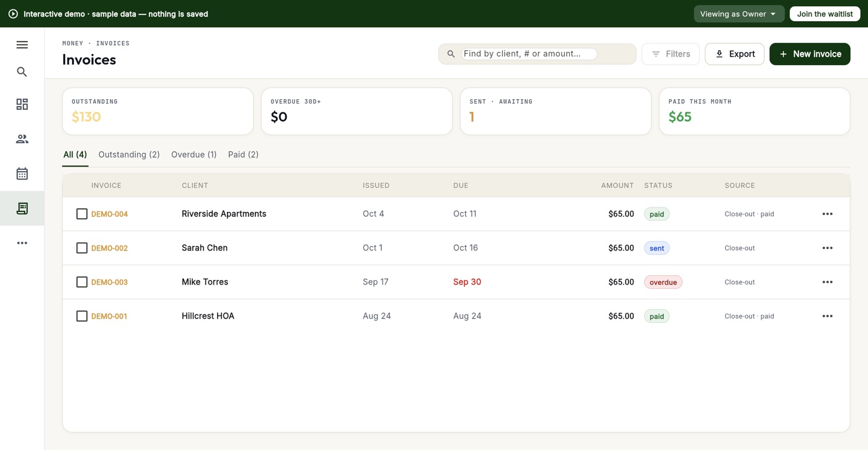
Task: Open the clients people icon in sidebar
Action: point(22,139)
